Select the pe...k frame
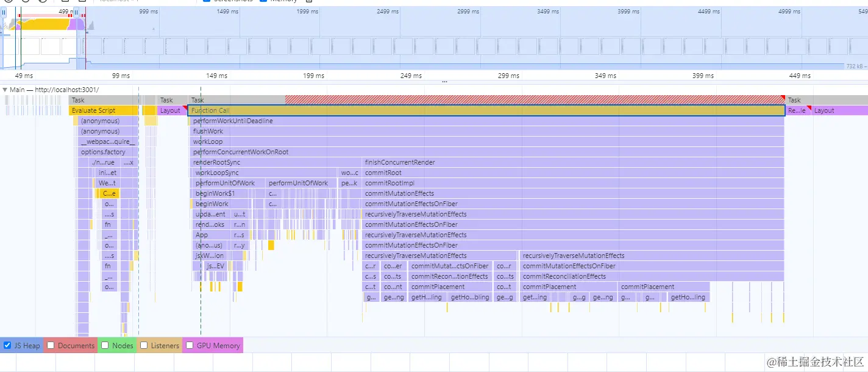This screenshot has height=372, width=868. pos(349,183)
